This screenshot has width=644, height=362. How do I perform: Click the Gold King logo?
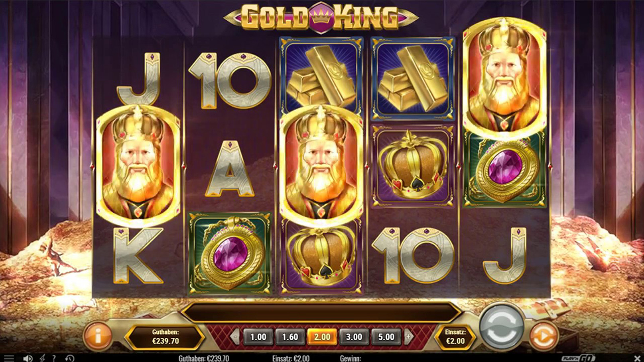pos(321,17)
